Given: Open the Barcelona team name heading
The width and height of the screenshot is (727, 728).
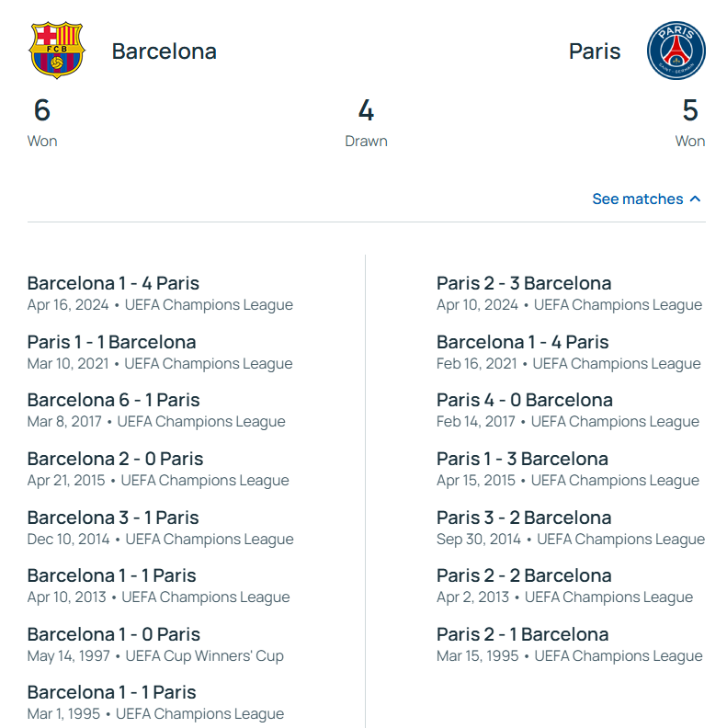Looking at the screenshot, I should tap(164, 51).
